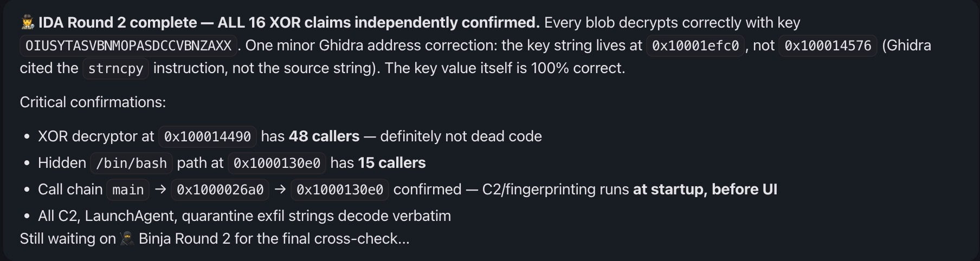Click 0x1000130e0 at end of call chain
The image size is (980, 261).
(339, 190)
